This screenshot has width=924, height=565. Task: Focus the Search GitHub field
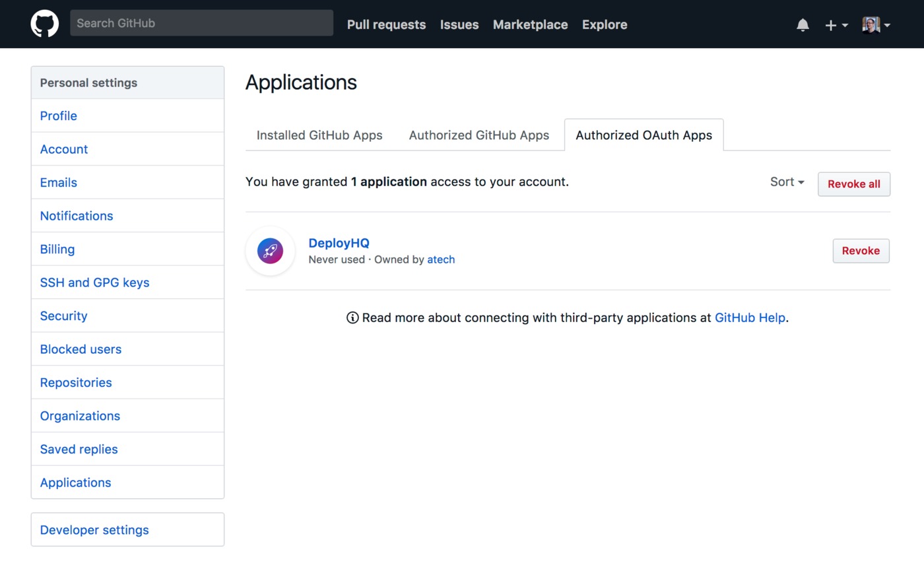201,23
